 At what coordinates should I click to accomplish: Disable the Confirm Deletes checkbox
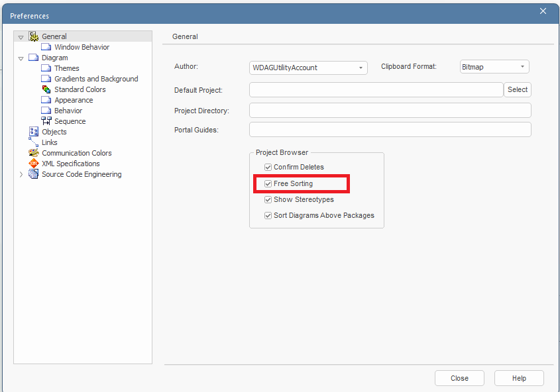pyautogui.click(x=268, y=167)
